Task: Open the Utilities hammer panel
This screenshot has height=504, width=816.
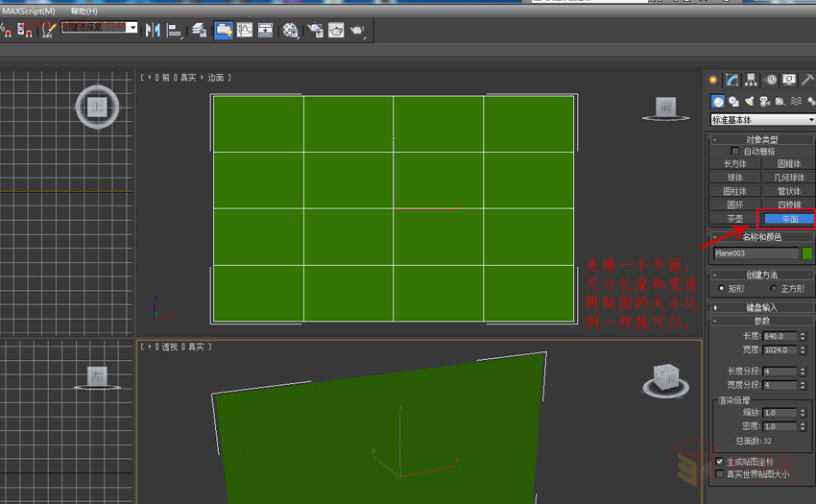Action: click(807, 81)
